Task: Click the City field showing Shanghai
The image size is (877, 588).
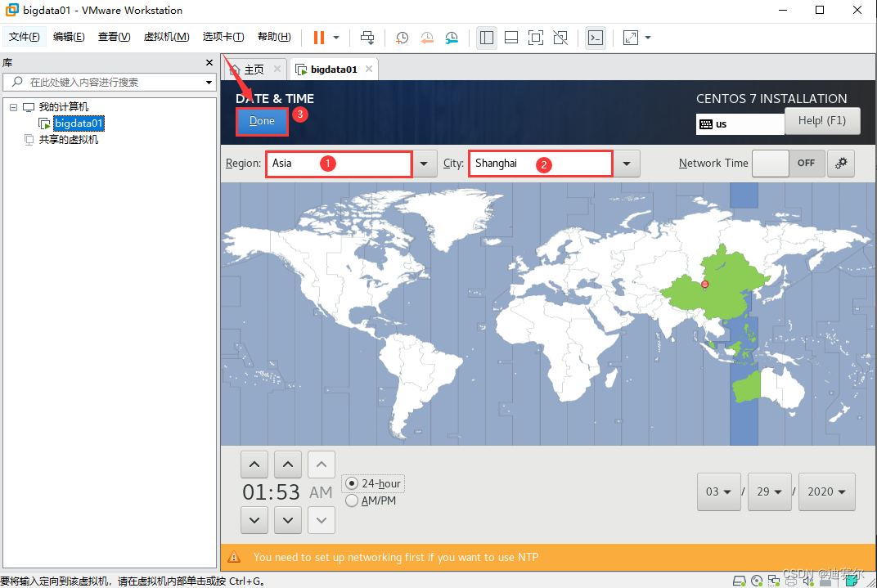Action: [541, 164]
